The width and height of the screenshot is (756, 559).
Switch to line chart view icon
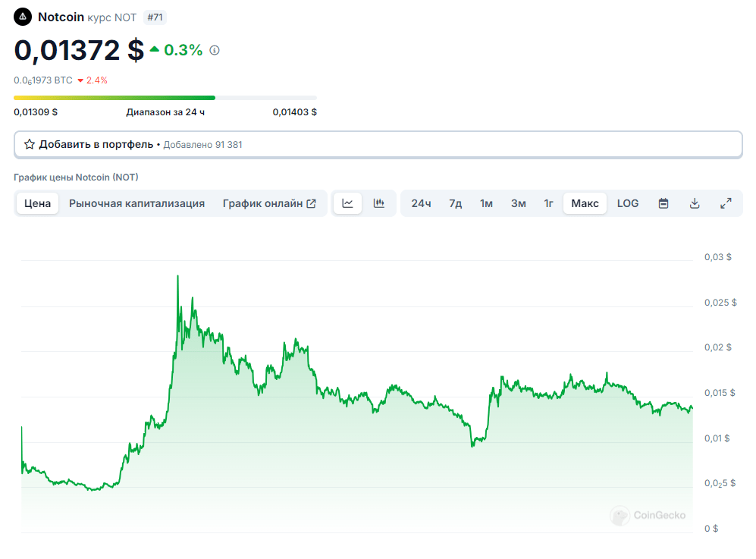pos(347,203)
